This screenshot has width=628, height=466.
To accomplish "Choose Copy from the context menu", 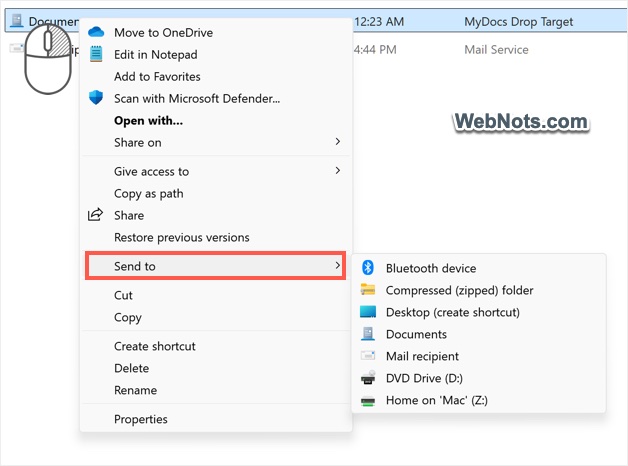I will 216,317.
